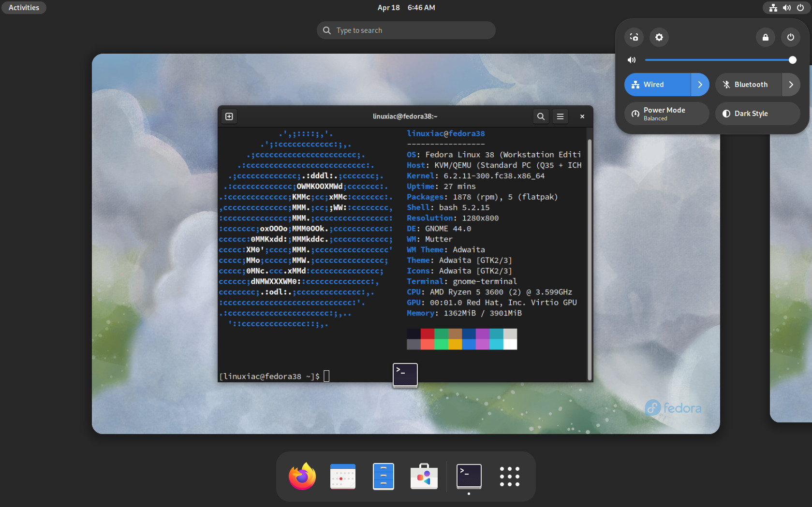
Task: Click the 'Memory: 1362MiB / 3901MiB' line
Action: (x=464, y=313)
